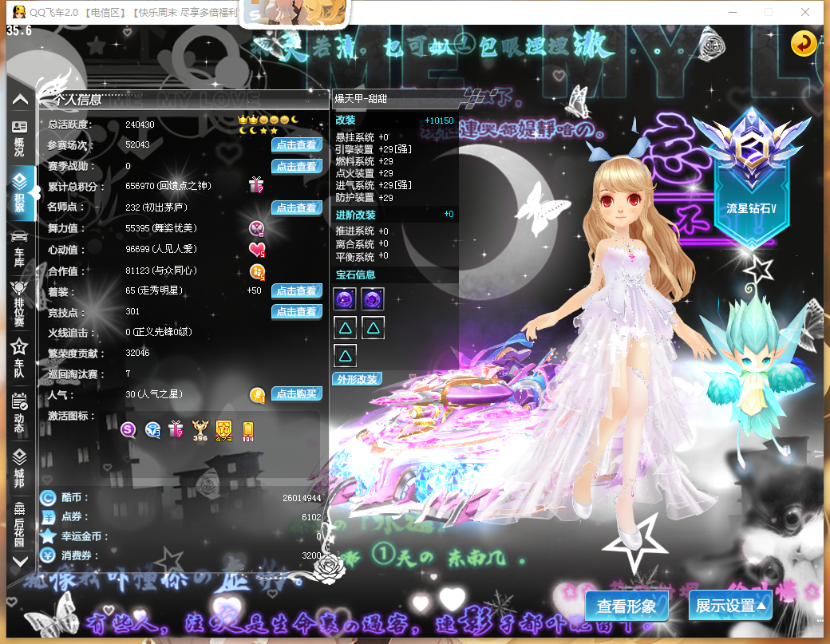
Task: Click the 引擎装置 +29[强] row
Action: [x=373, y=149]
